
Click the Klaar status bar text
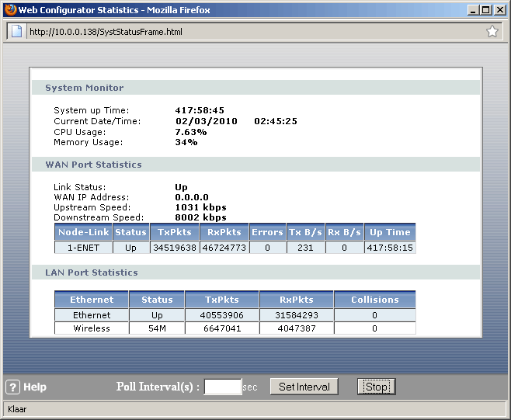[x=17, y=409]
